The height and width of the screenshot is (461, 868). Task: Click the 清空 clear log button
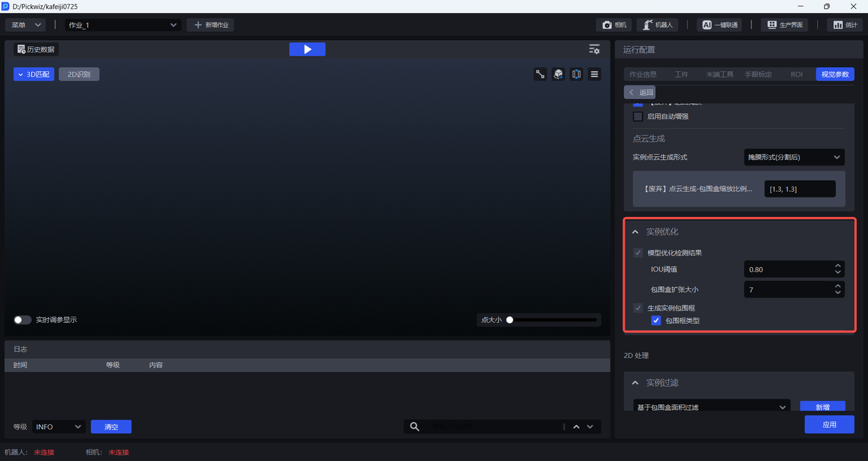[x=111, y=427]
